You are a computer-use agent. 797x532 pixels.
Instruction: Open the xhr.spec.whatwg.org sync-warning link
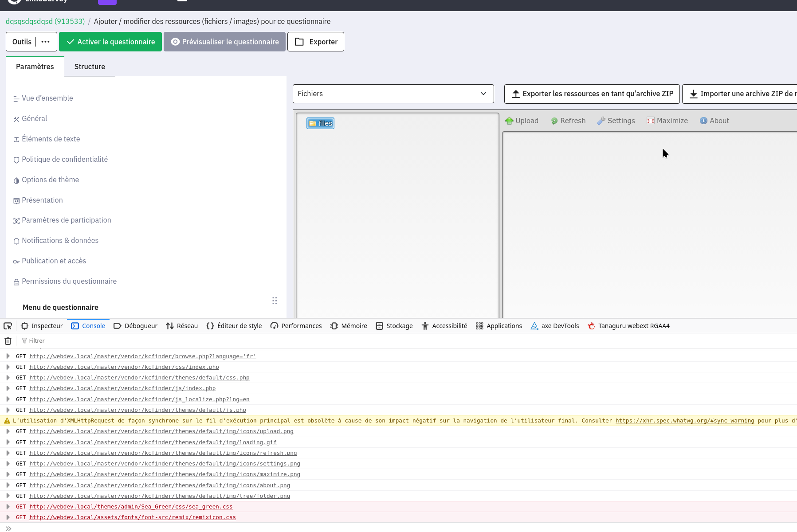coord(684,421)
